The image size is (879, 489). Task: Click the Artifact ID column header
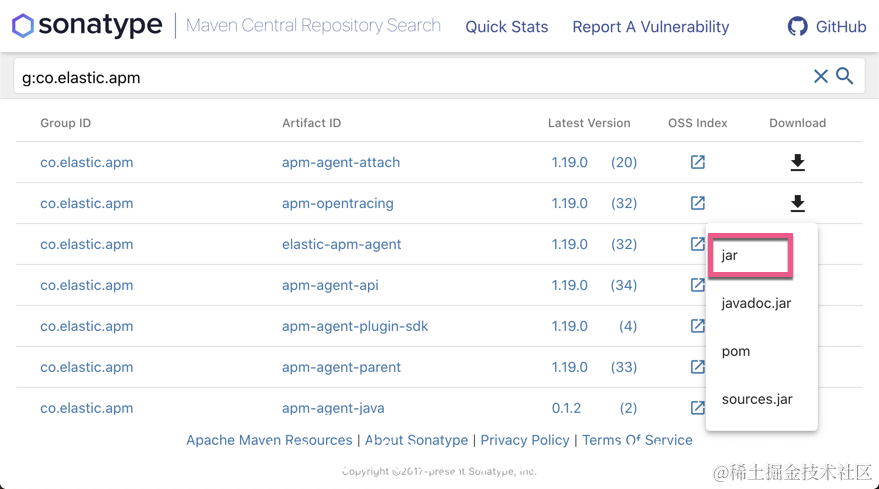(x=312, y=123)
